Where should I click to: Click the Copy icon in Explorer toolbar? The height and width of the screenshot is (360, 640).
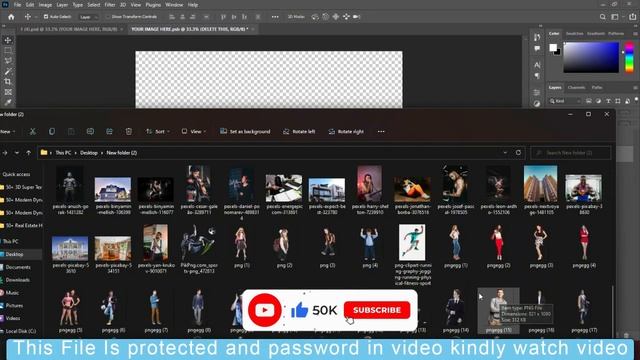52,131
